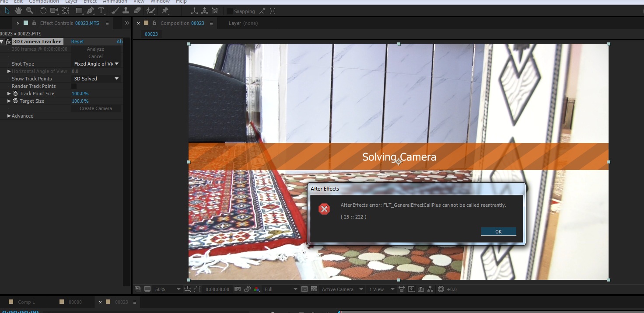Viewport: 644px width, 313px height.
Task: Close the Effect Controls panel tab
Action: 18,23
